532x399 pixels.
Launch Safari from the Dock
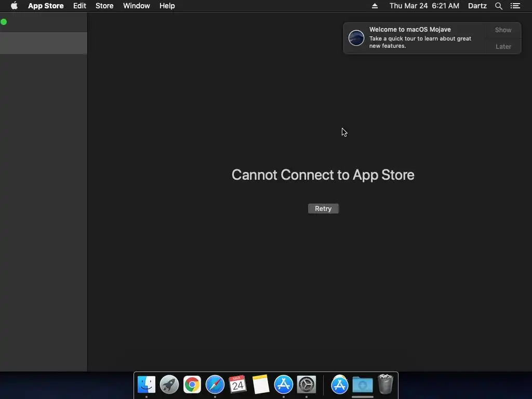click(215, 384)
